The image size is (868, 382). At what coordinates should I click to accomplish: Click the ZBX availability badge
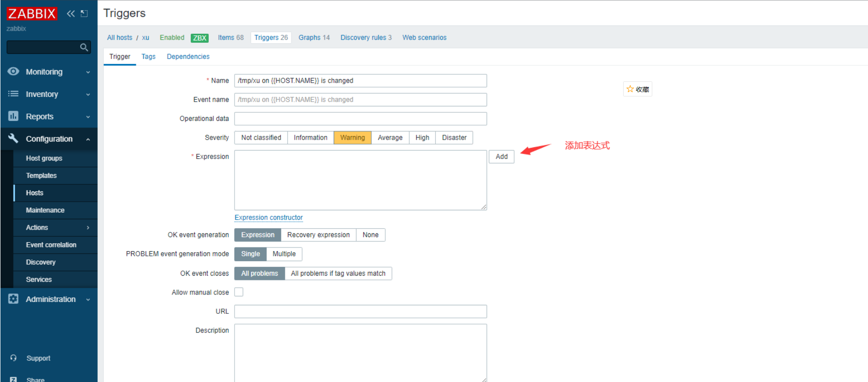pos(200,38)
